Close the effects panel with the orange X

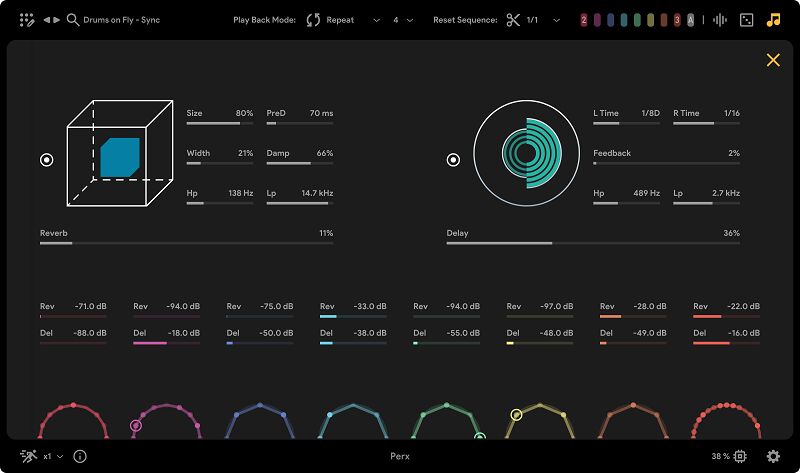773,60
